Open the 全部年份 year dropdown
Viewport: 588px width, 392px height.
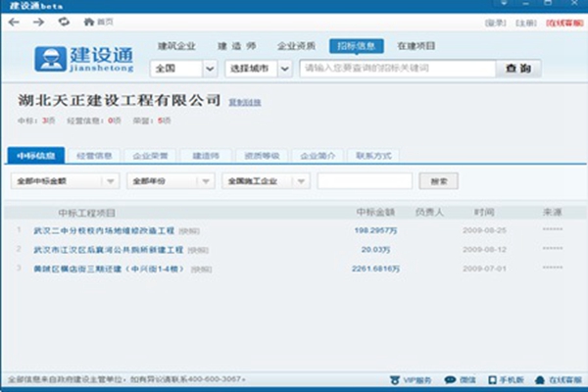(x=171, y=181)
